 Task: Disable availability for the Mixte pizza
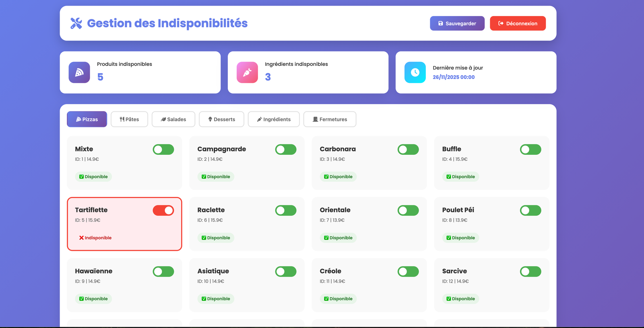coord(163,149)
